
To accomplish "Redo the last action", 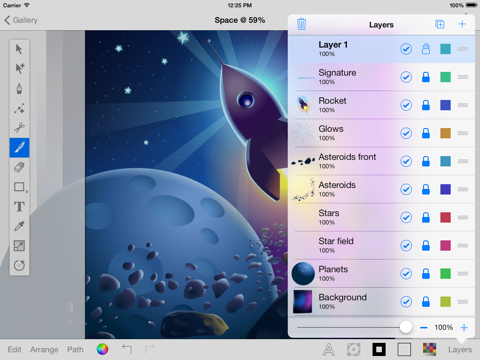I will click(x=150, y=349).
